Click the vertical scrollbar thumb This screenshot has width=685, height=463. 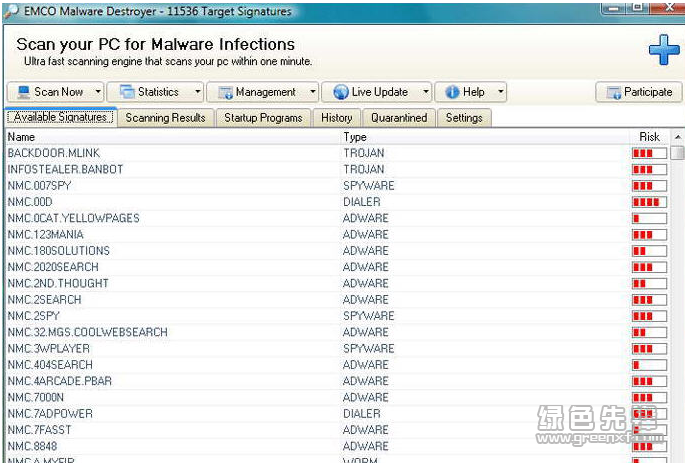(678, 153)
